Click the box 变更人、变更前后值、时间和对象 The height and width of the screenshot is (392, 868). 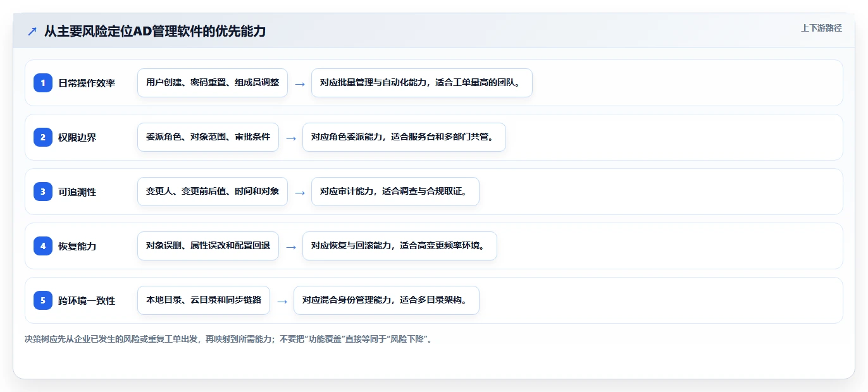pyautogui.click(x=213, y=192)
